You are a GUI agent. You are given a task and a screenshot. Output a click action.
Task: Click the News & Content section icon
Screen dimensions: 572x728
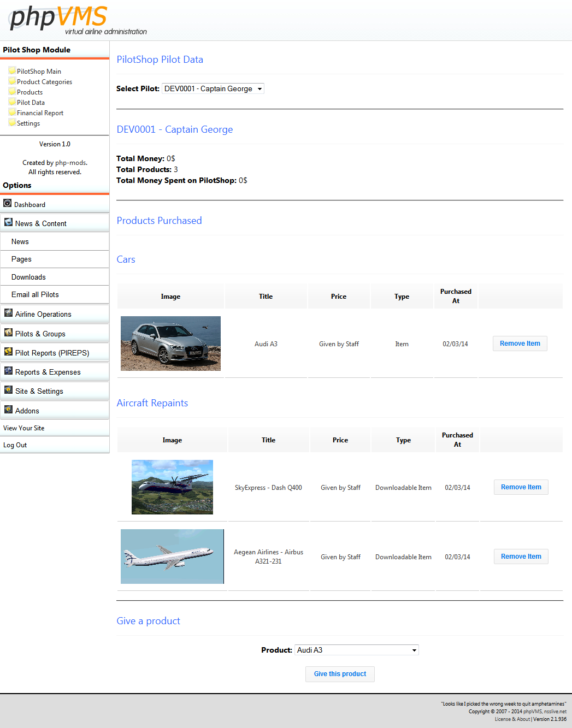coord(9,222)
